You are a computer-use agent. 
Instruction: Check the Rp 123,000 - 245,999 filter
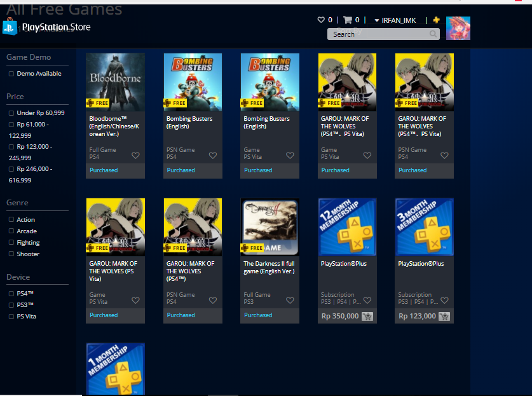tap(11, 147)
